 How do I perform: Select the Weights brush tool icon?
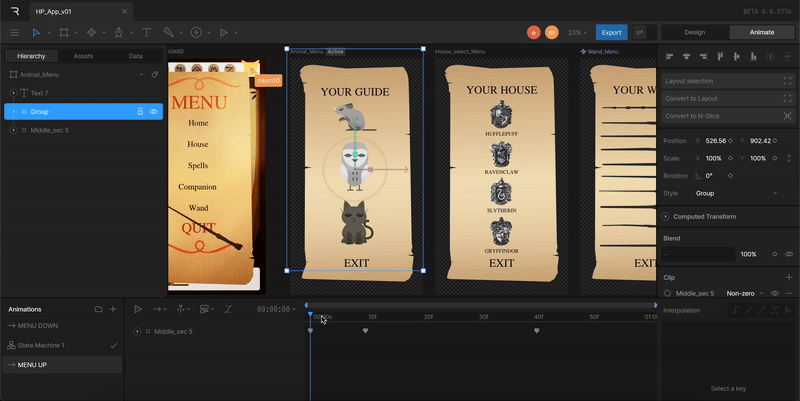168,32
